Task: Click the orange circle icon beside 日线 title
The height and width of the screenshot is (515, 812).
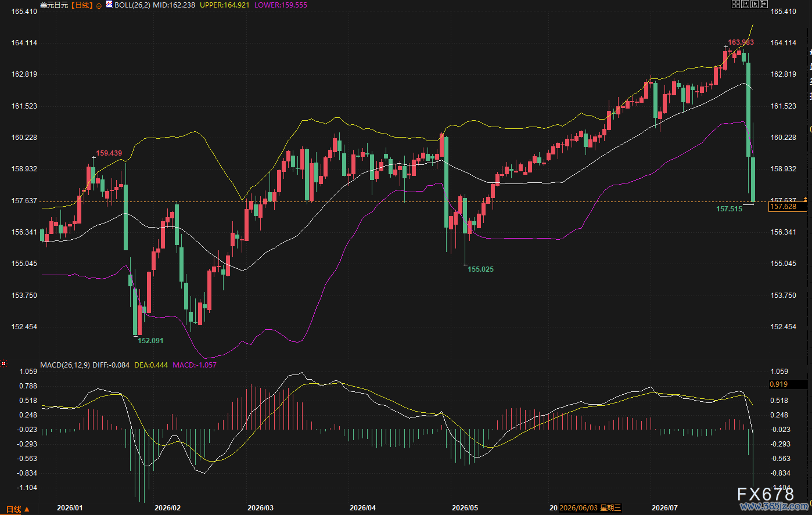Action: [98, 5]
